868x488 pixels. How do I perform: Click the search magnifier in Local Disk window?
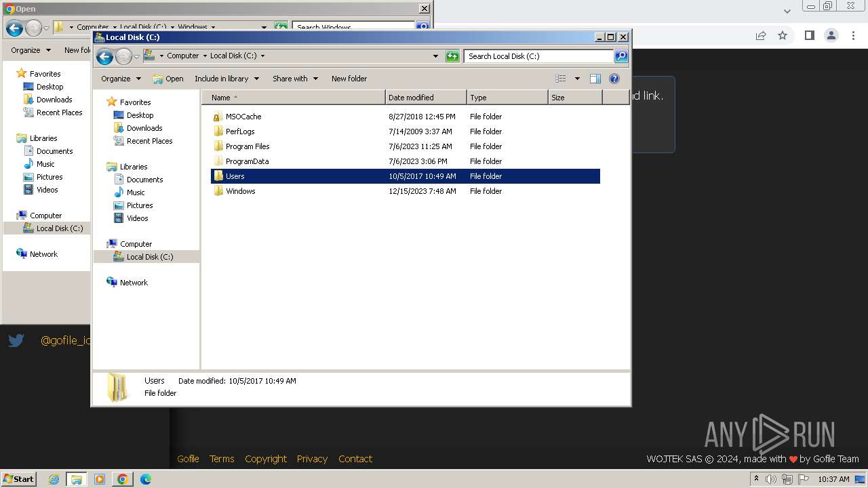click(620, 56)
